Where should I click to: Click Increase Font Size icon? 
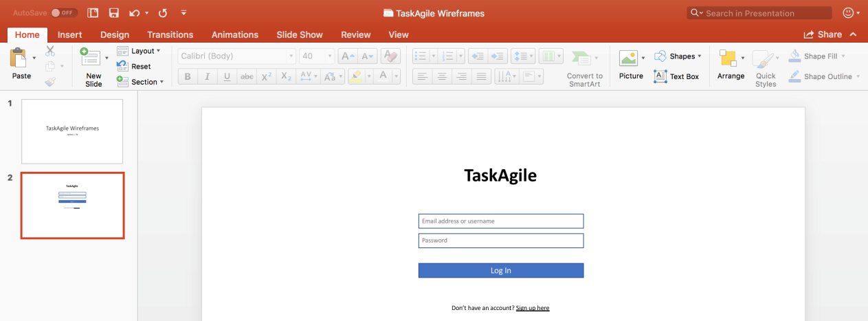(x=348, y=56)
